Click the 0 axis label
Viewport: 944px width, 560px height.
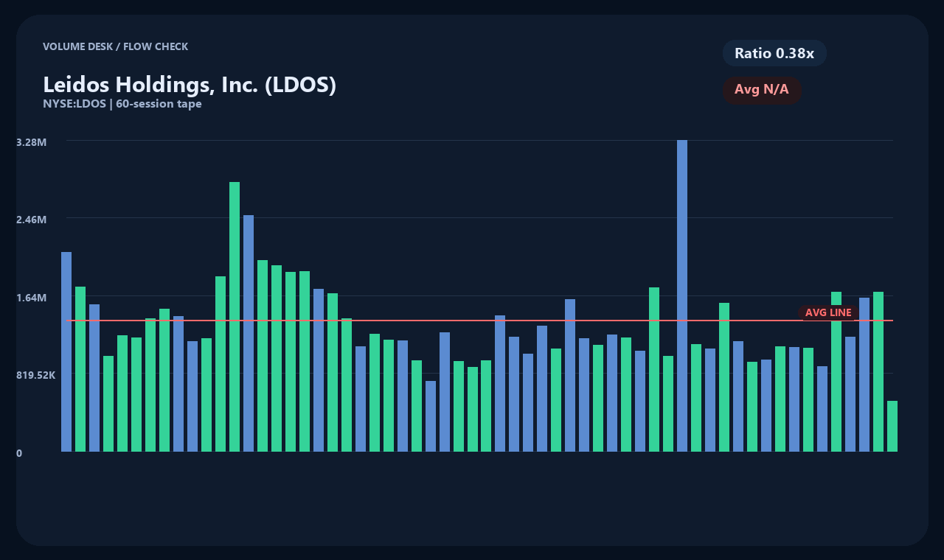[19, 453]
